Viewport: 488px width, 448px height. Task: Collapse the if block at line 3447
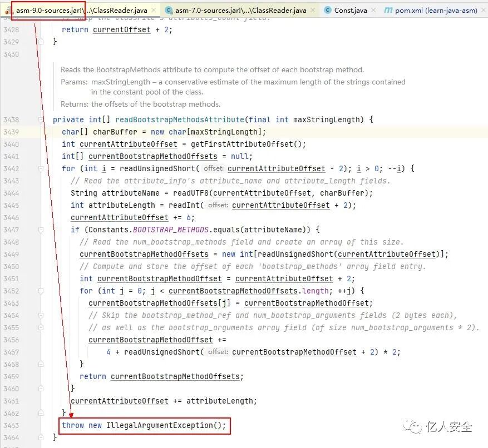pos(41,230)
